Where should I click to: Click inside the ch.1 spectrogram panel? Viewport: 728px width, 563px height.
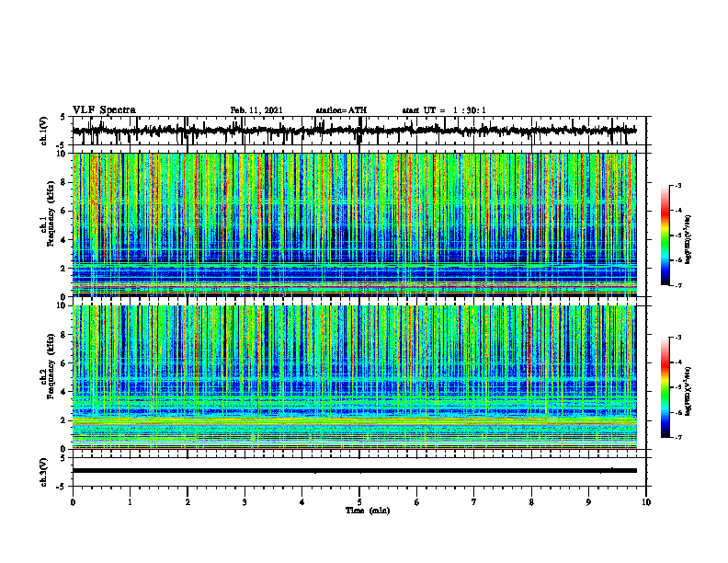coord(354,224)
